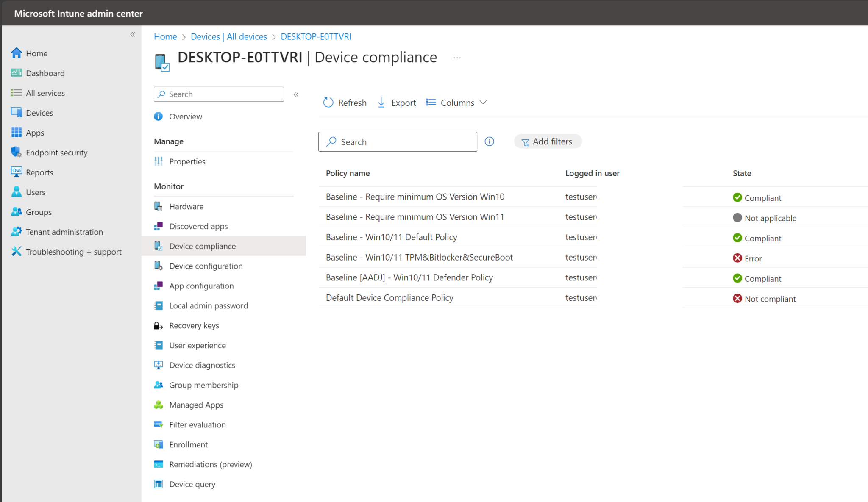Select the Groups icon
868x502 pixels.
(x=17, y=212)
